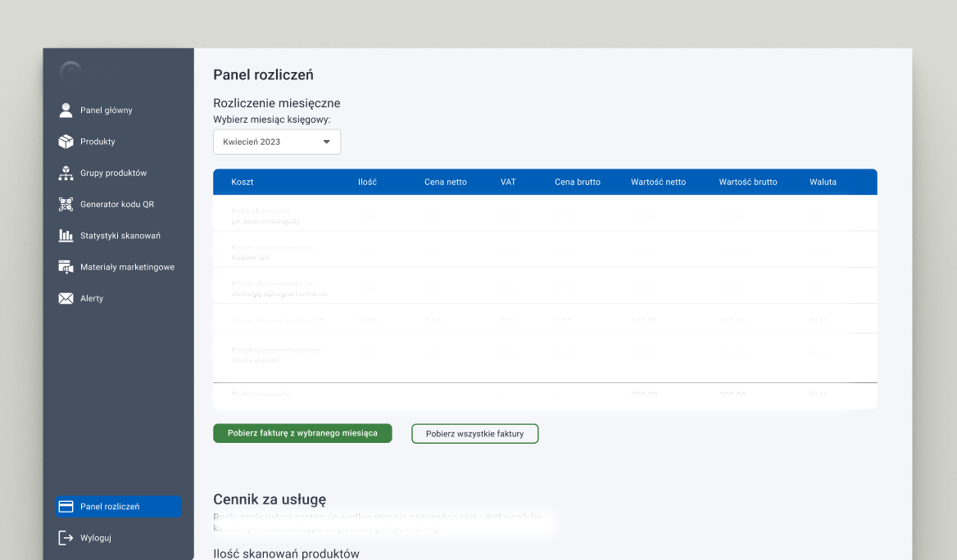
Task: Select Generator kodu QR menu entry
Action: coord(117,204)
